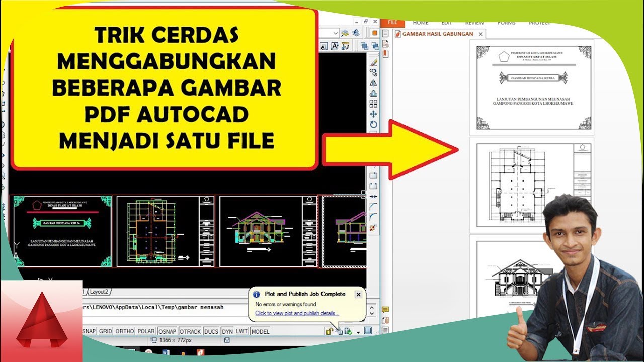Select the Mirror tool in AutoCAD
The image size is (644, 362).
(374, 83)
